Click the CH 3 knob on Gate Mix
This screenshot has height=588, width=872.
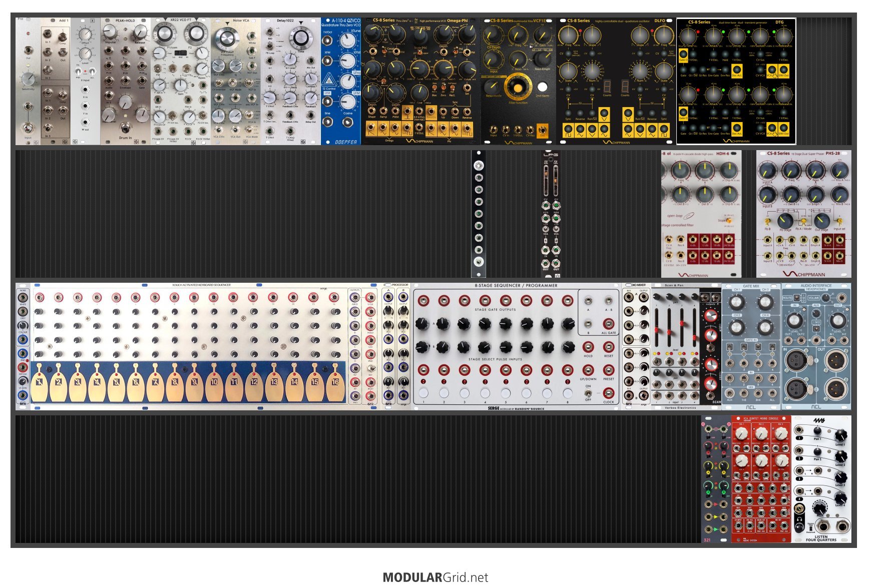(765, 302)
